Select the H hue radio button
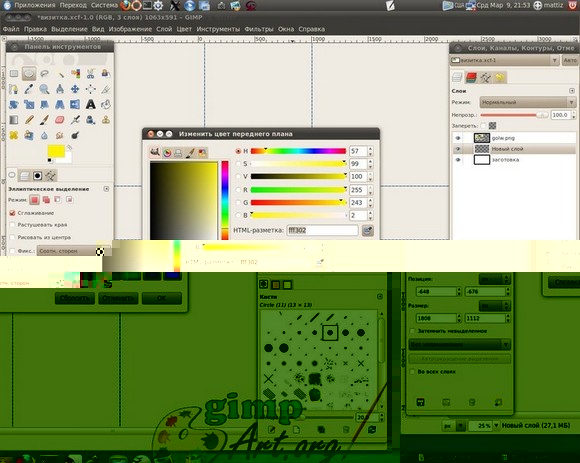580x463 pixels. coord(238,151)
